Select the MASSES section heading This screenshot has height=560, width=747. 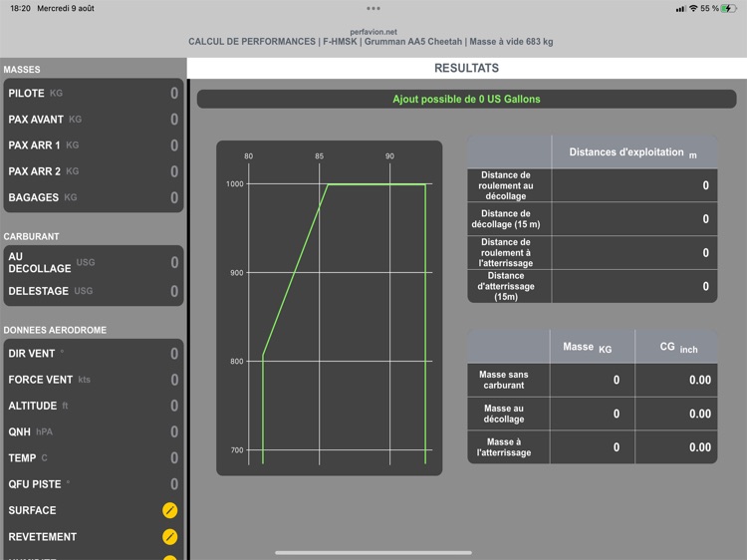click(x=22, y=70)
